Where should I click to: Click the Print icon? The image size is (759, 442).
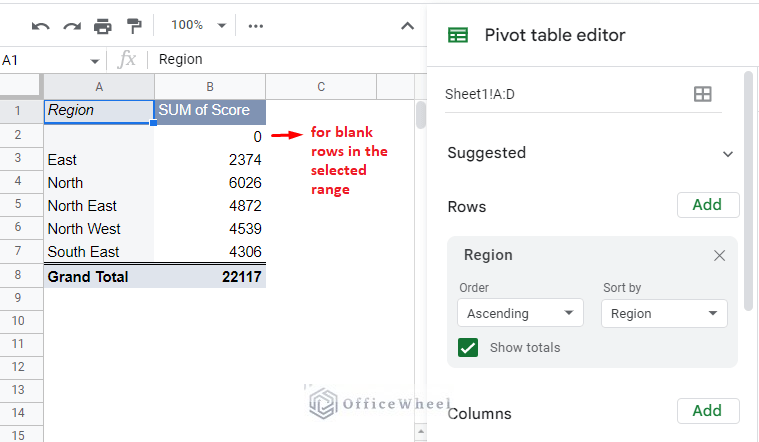pyautogui.click(x=102, y=25)
